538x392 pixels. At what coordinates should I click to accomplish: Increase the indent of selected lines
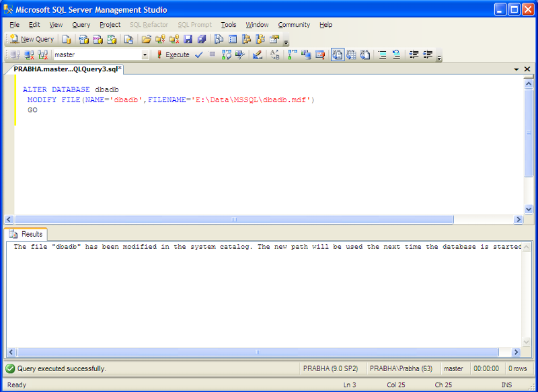[428, 54]
